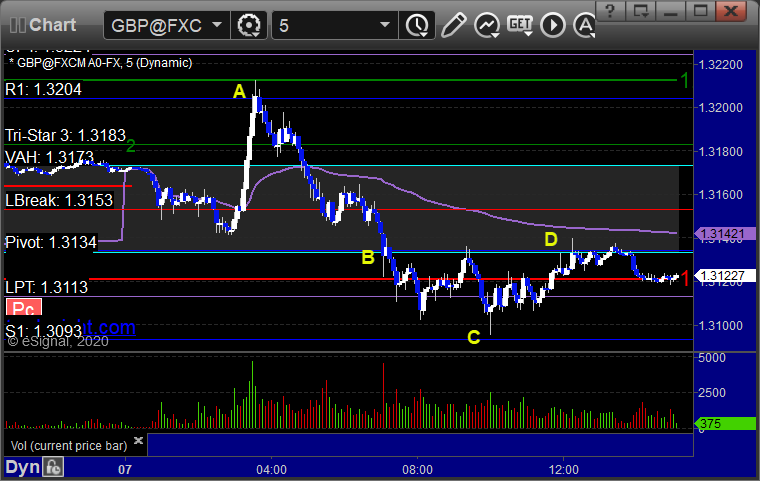Minimize the chart window
The width and height of the screenshot is (760, 481).
pos(671,11)
